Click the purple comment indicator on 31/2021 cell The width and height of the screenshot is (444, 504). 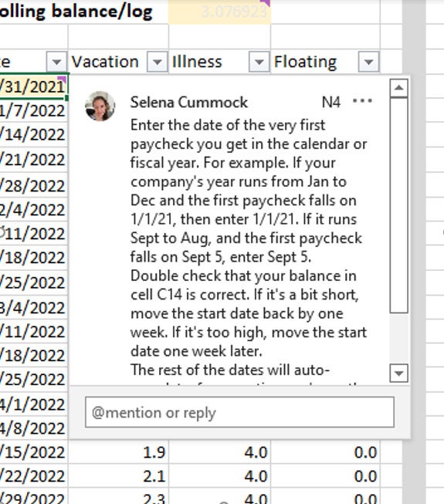(x=63, y=79)
